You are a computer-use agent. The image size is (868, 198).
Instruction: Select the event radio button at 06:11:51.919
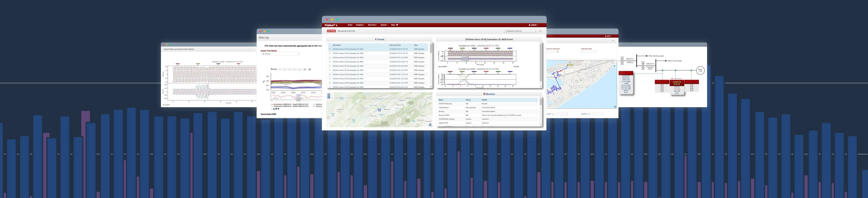tap(330, 83)
